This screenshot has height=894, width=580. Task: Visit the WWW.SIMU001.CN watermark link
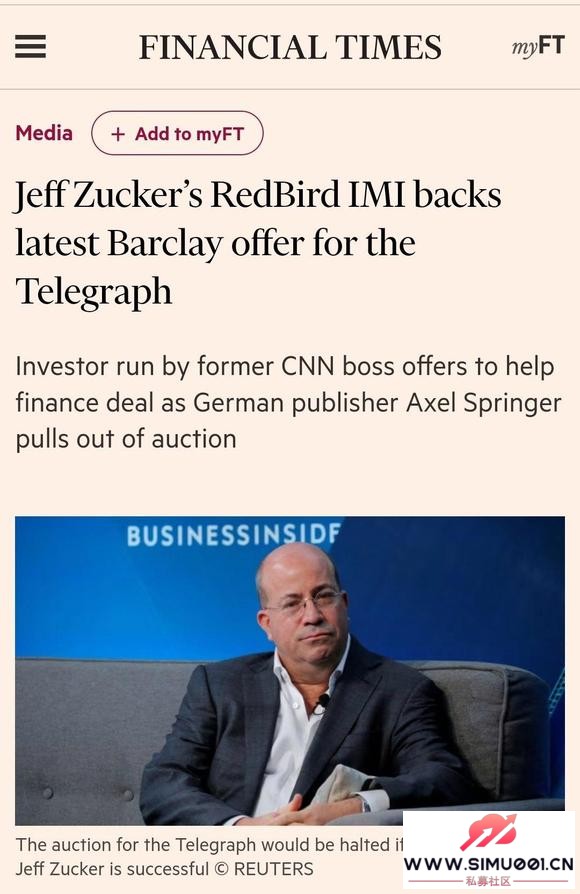489,864
